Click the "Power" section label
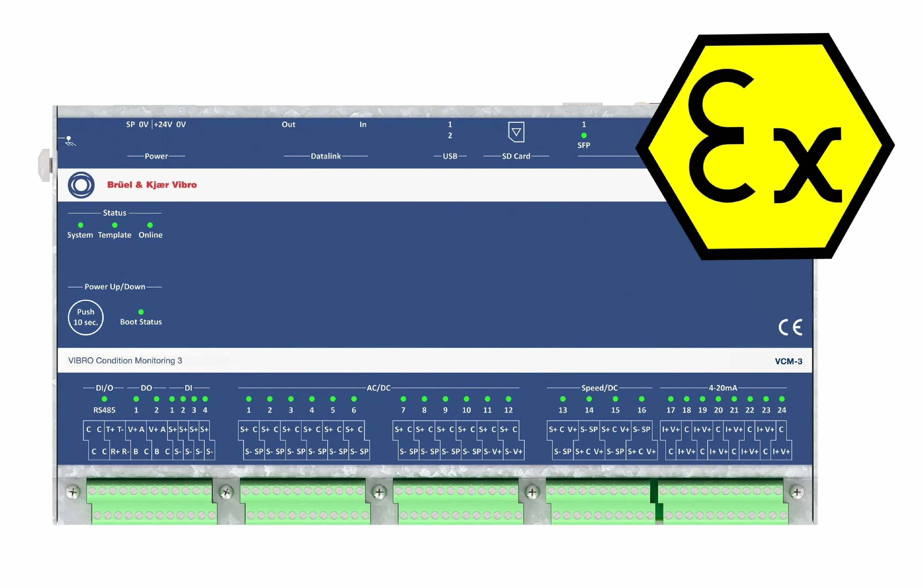The image size is (923, 588). (x=156, y=156)
